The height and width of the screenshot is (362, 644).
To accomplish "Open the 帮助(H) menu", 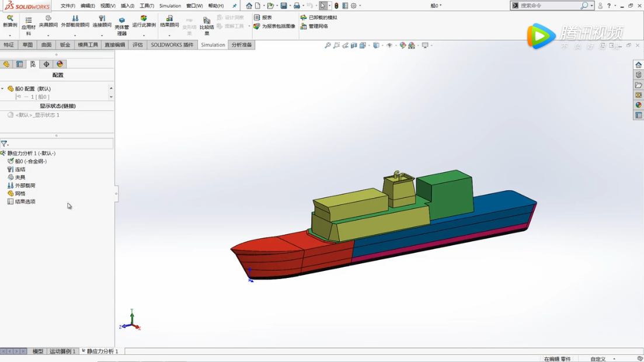I will click(x=215, y=6).
